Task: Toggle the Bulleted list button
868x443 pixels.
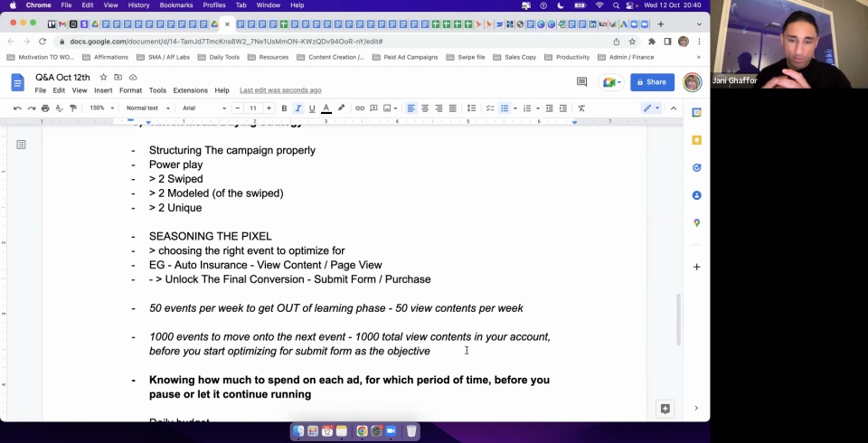Action: [x=505, y=108]
